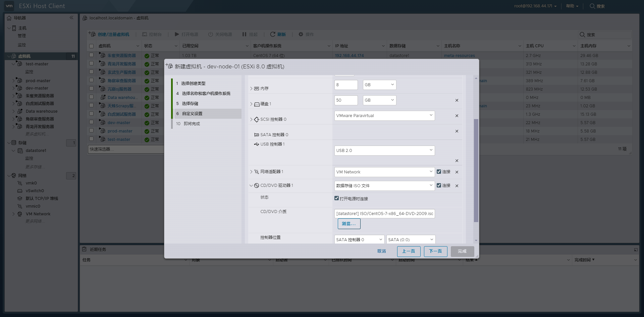Click the memory size input field
This screenshot has width=644, height=317.
pos(346,85)
